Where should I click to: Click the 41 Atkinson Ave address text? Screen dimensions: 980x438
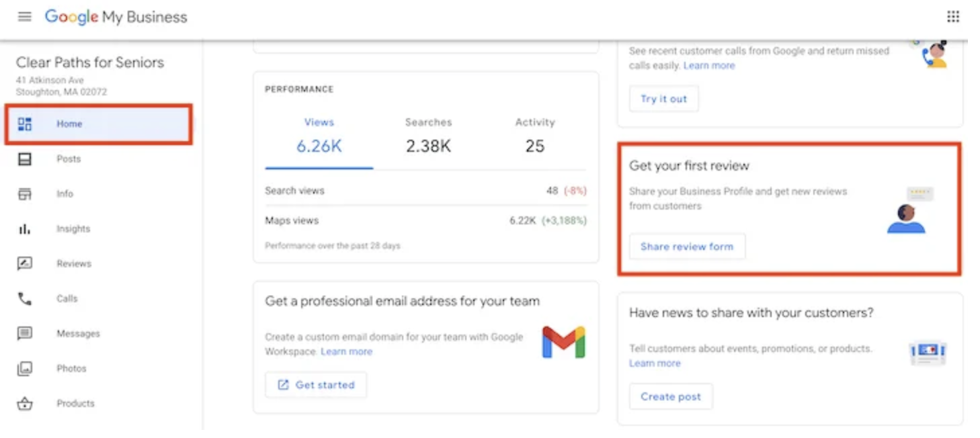tap(50, 81)
